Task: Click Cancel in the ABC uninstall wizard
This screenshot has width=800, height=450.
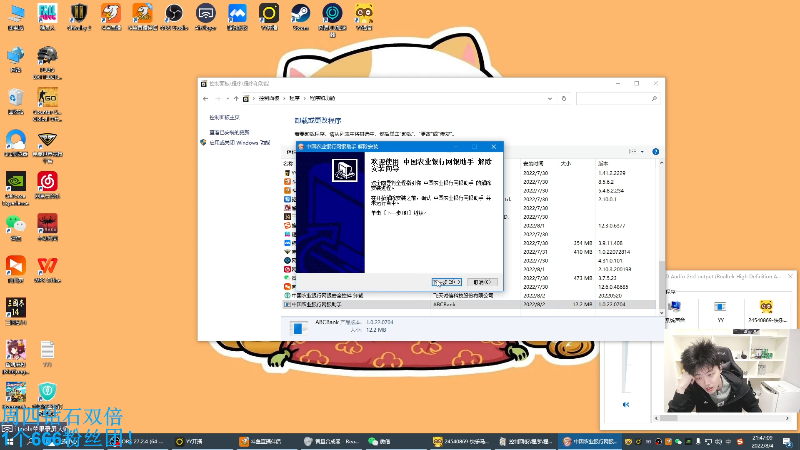Action: click(x=482, y=282)
